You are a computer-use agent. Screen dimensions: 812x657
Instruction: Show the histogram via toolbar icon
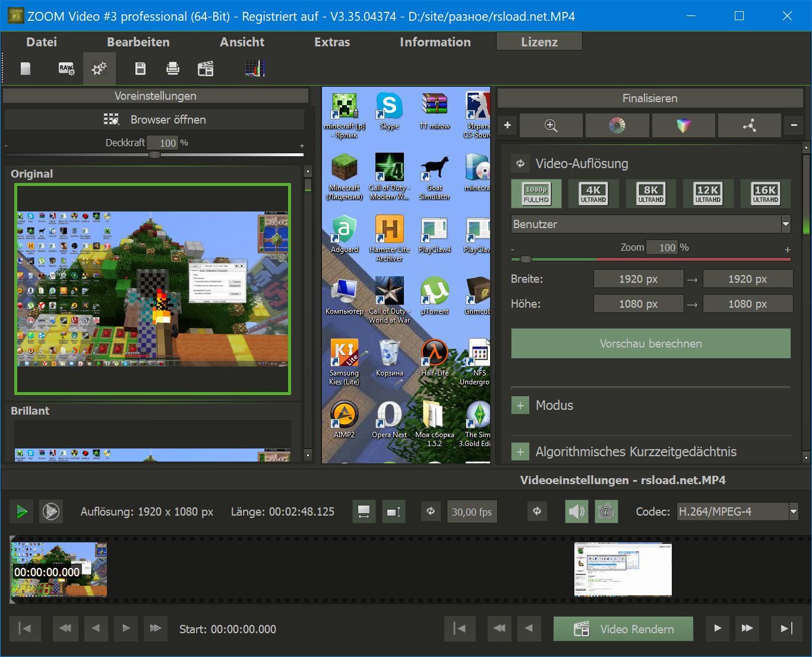(x=255, y=69)
